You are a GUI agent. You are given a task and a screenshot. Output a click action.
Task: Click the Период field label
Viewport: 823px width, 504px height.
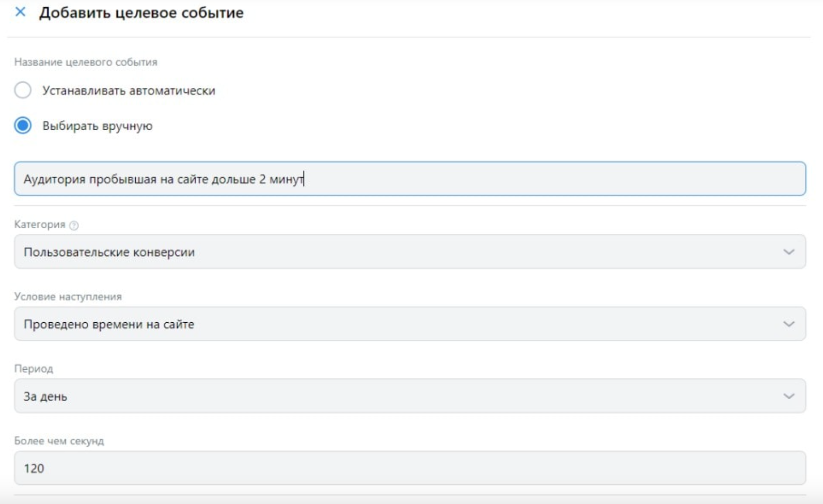(x=34, y=369)
